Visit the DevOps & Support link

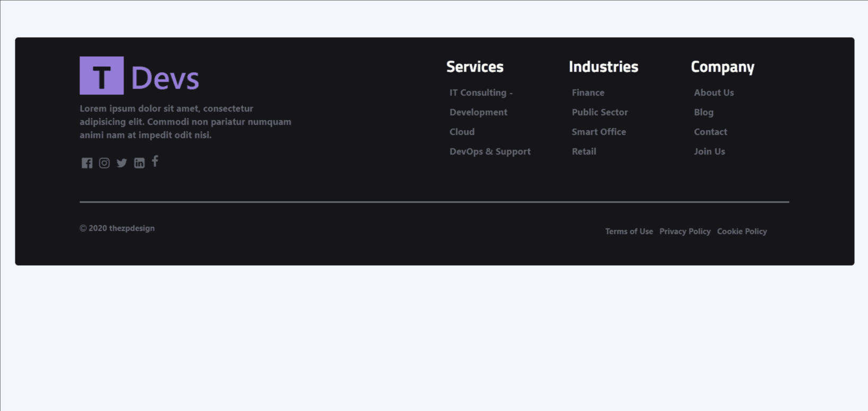(x=490, y=151)
